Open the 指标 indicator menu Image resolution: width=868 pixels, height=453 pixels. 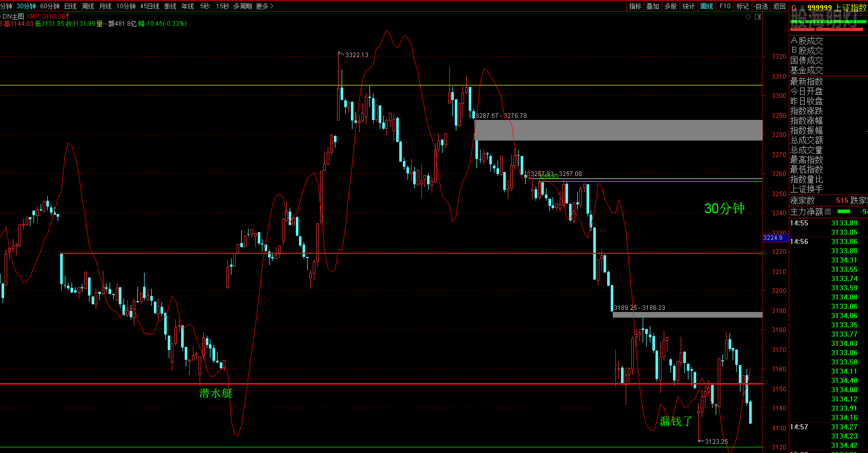pyautogui.click(x=635, y=6)
